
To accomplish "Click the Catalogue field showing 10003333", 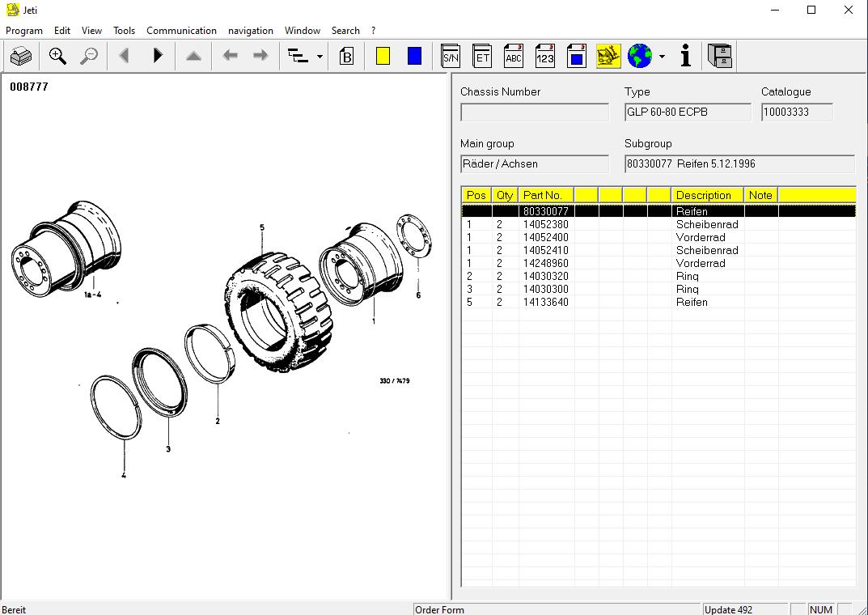I will click(x=797, y=112).
